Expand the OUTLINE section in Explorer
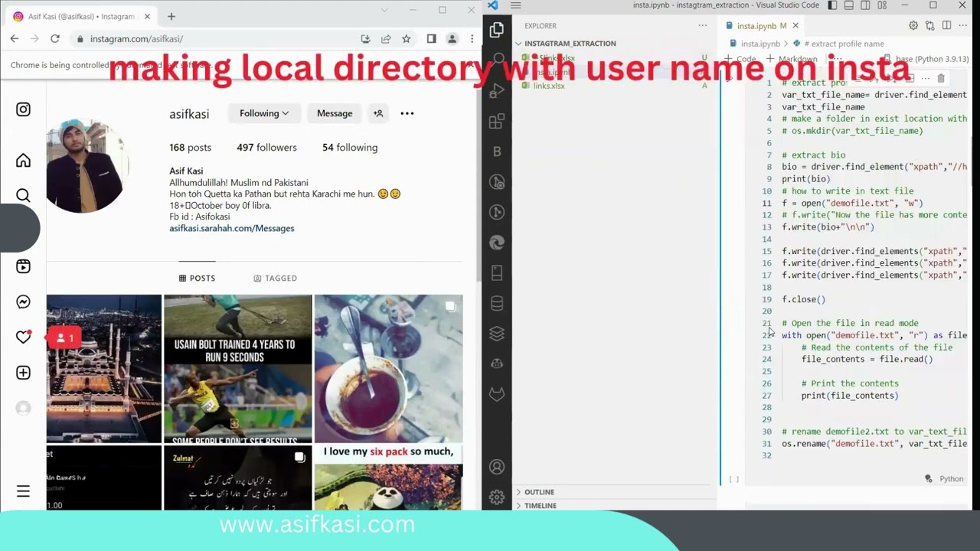The width and height of the screenshot is (980, 551). [x=616, y=492]
